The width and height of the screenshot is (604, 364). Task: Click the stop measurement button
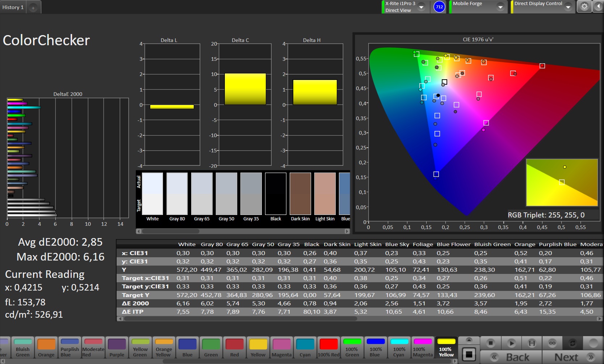tap(491, 343)
